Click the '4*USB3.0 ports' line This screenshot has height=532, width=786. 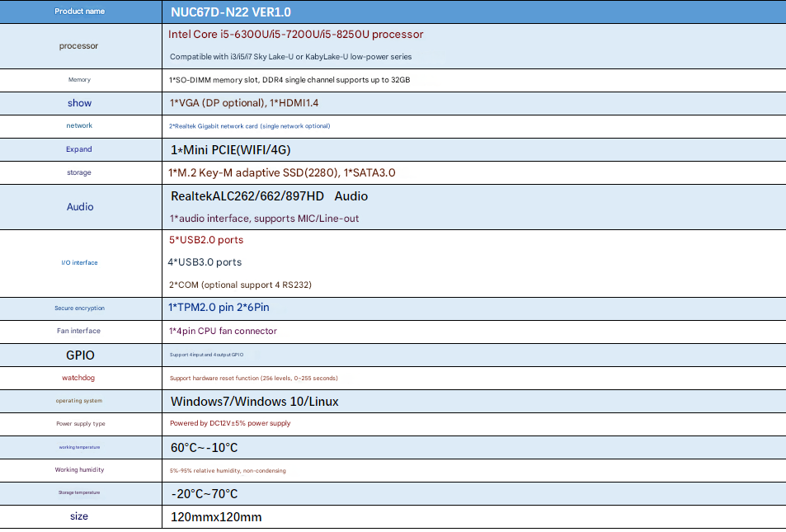point(205,261)
